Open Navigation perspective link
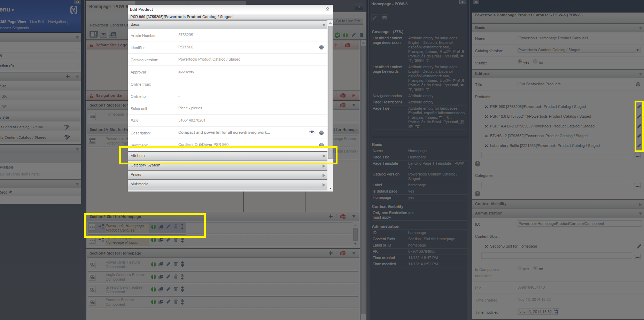The width and height of the screenshot is (644, 320). point(57,22)
